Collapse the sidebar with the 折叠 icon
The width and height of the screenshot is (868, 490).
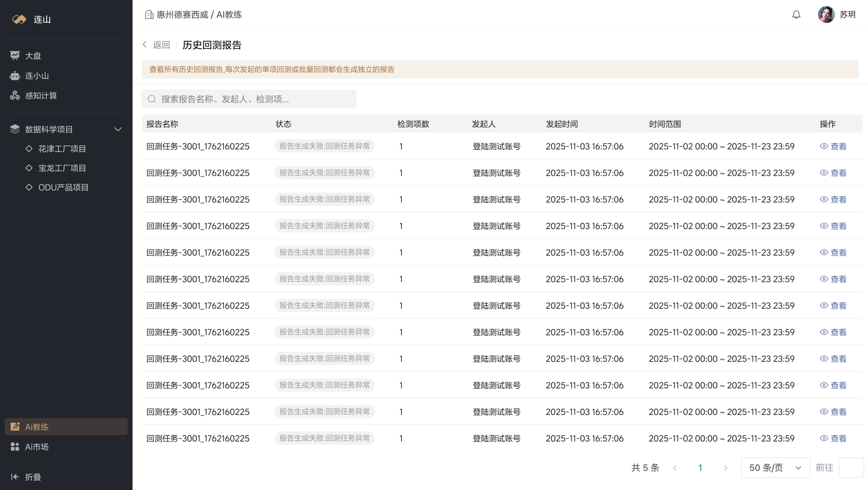tap(15, 477)
